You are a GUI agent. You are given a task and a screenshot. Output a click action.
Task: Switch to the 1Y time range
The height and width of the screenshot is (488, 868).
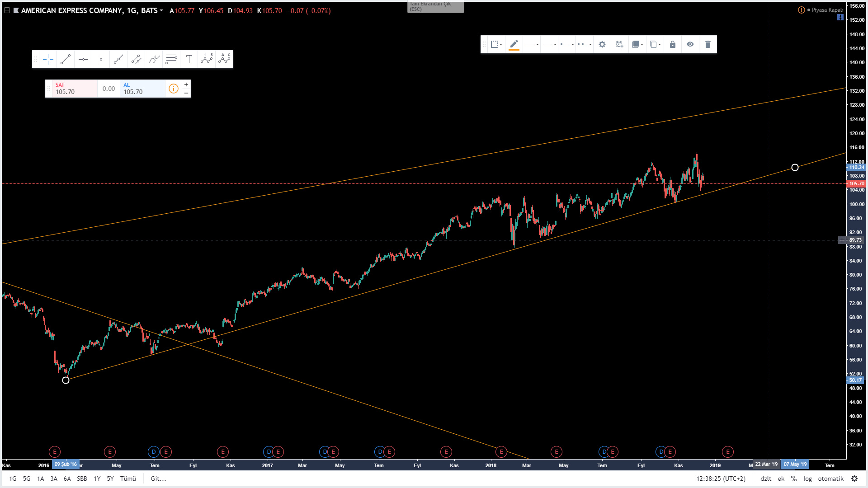[97, 479]
